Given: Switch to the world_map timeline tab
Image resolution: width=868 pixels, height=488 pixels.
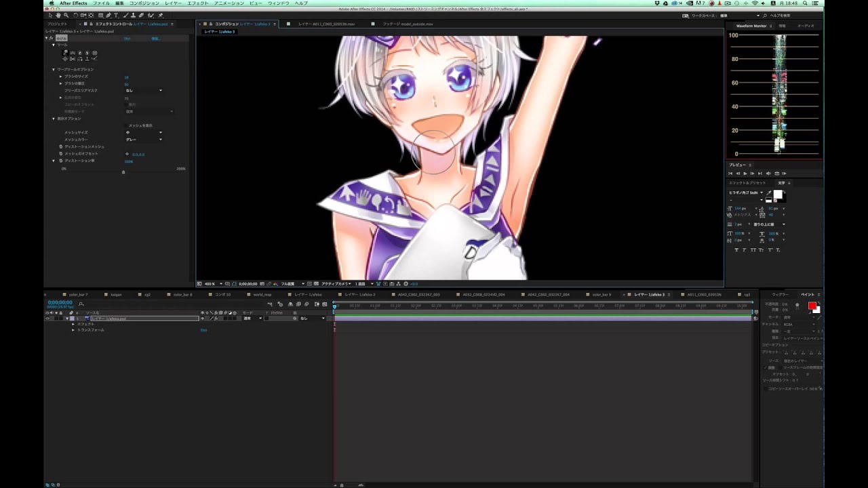Looking at the screenshot, I should point(262,295).
